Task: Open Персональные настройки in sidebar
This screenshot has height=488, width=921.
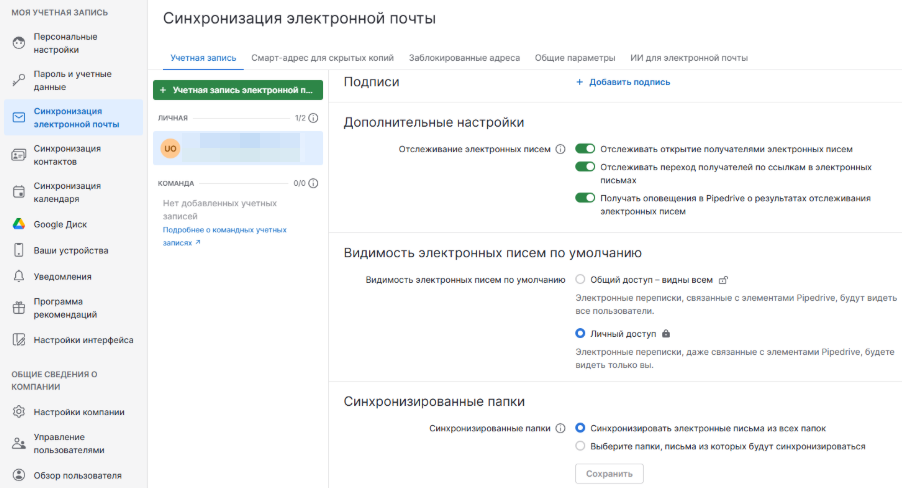Action: pos(73,43)
